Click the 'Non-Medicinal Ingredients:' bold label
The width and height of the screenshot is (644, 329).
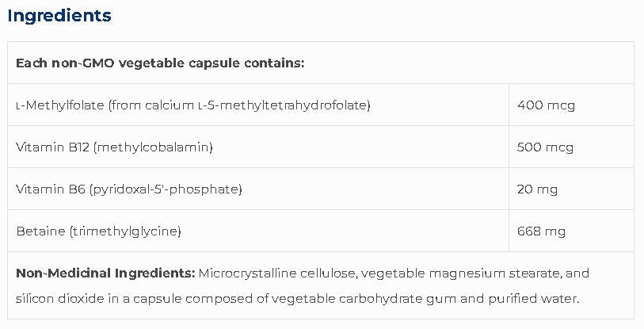click(105, 274)
